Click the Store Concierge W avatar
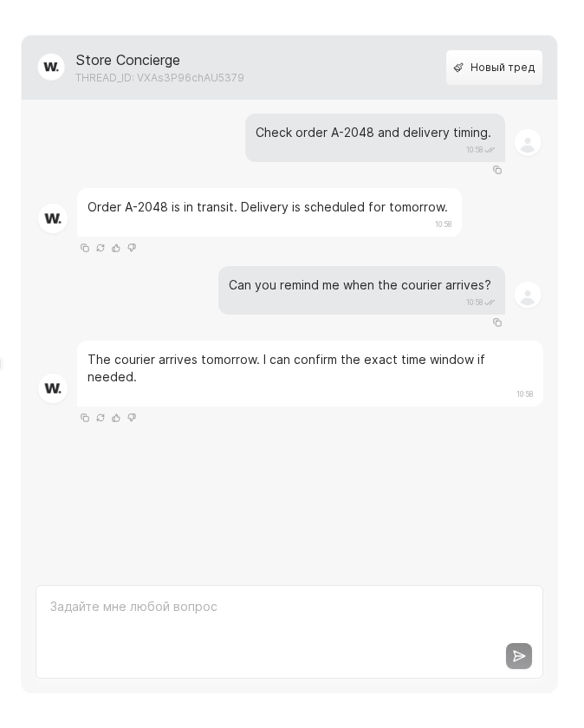The width and height of the screenshot is (584, 728). click(51, 67)
